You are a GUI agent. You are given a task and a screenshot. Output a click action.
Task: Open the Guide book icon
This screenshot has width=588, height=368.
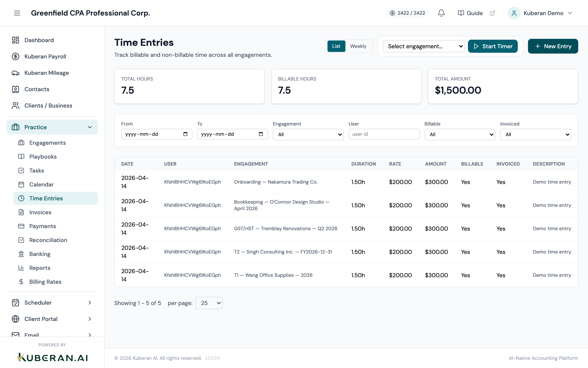pos(461,13)
